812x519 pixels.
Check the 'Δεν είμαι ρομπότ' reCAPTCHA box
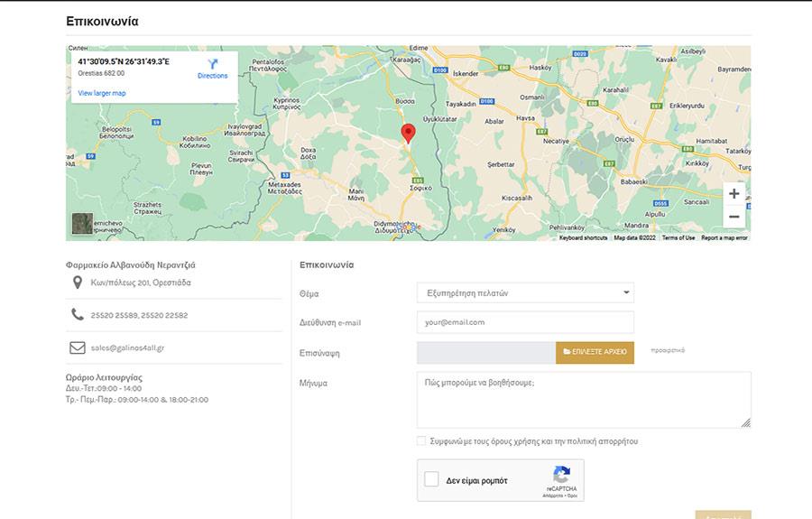pos(431,479)
